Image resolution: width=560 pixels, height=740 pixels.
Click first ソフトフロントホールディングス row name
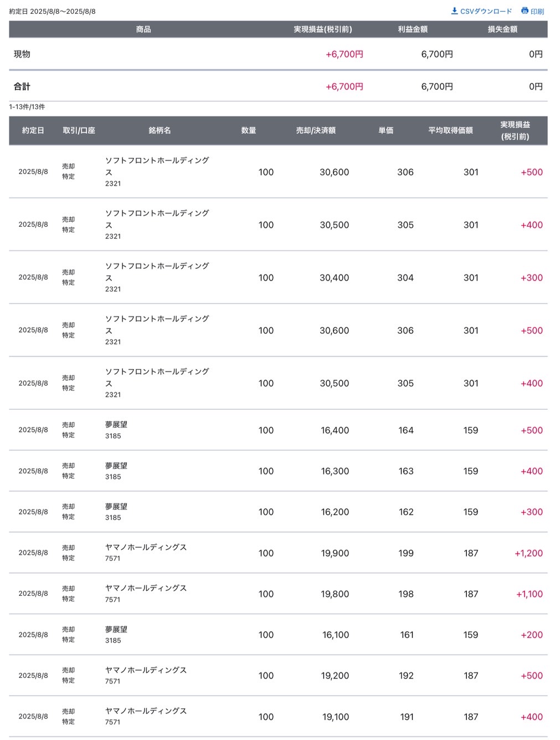tap(157, 166)
